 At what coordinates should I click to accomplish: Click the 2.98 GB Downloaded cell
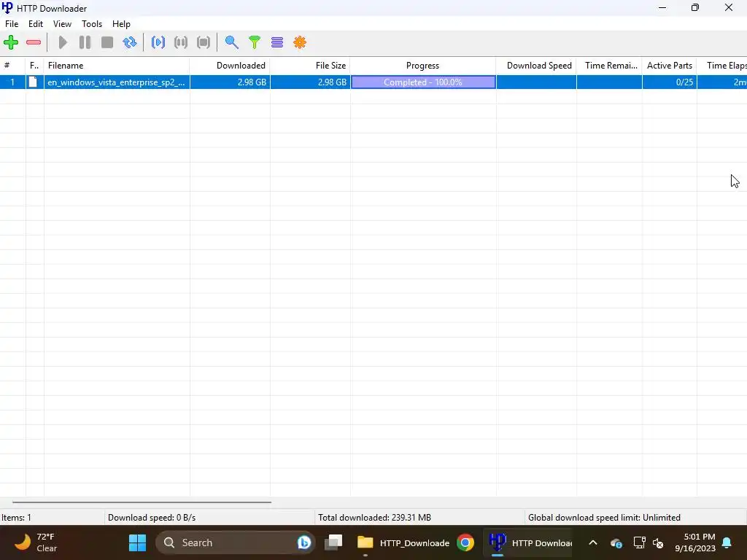tap(230, 82)
